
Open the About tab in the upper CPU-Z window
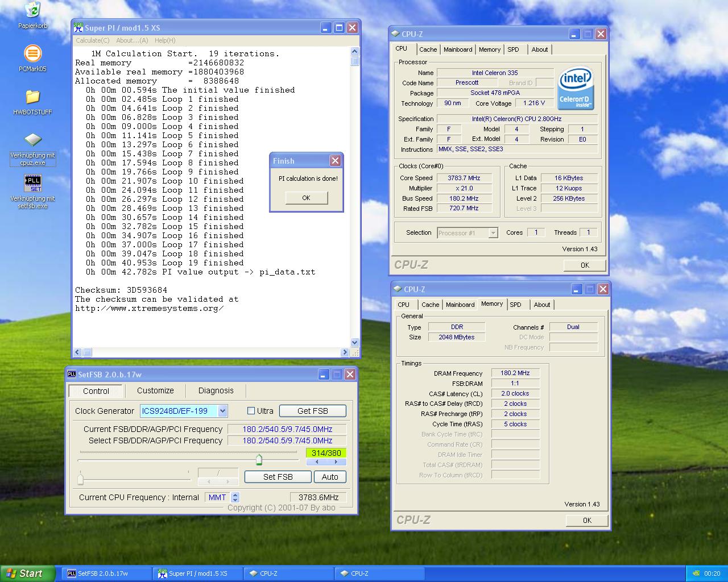point(540,49)
